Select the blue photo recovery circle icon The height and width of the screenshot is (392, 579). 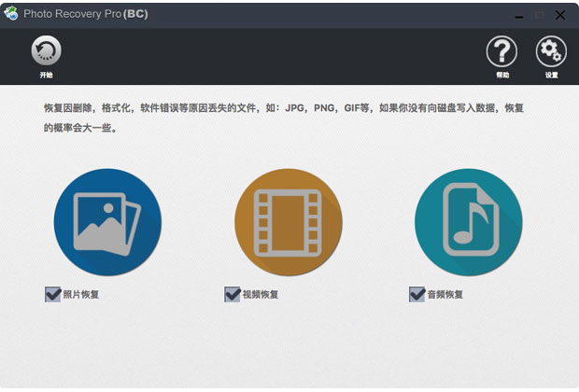coord(107,222)
